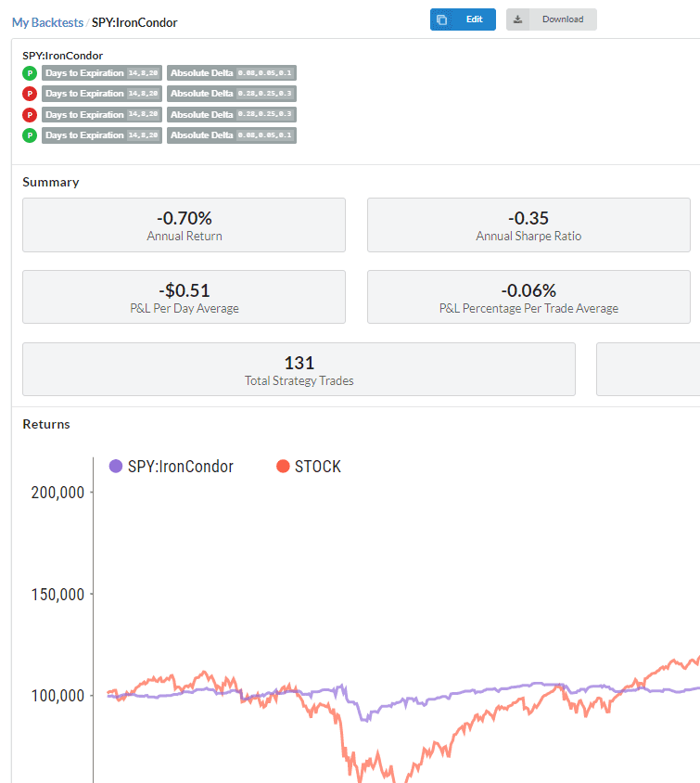Viewport: 700px width, 783px height.
Task: Select second leg's Days to Expiration tag
Action: coord(102,94)
